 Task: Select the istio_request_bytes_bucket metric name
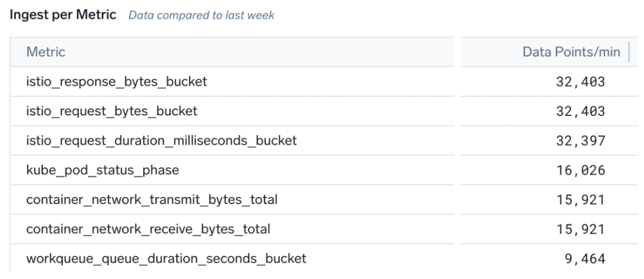coord(112,111)
